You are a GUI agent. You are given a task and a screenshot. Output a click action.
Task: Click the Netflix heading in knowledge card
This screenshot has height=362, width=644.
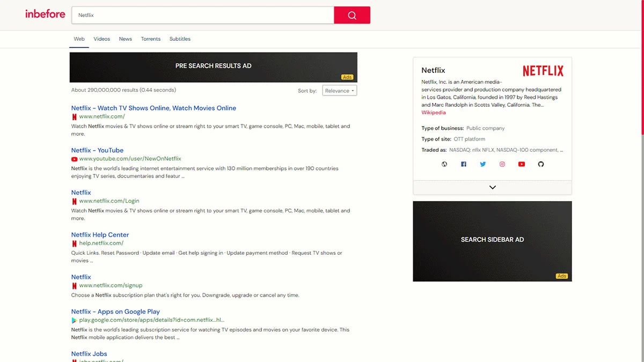[x=434, y=70]
